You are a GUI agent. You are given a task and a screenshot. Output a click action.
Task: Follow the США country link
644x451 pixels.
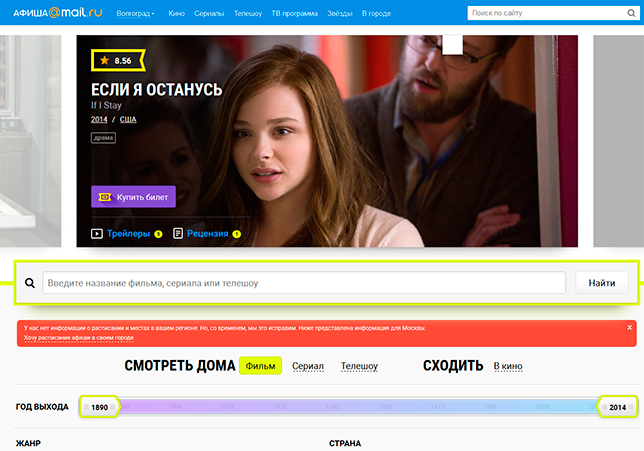click(128, 120)
